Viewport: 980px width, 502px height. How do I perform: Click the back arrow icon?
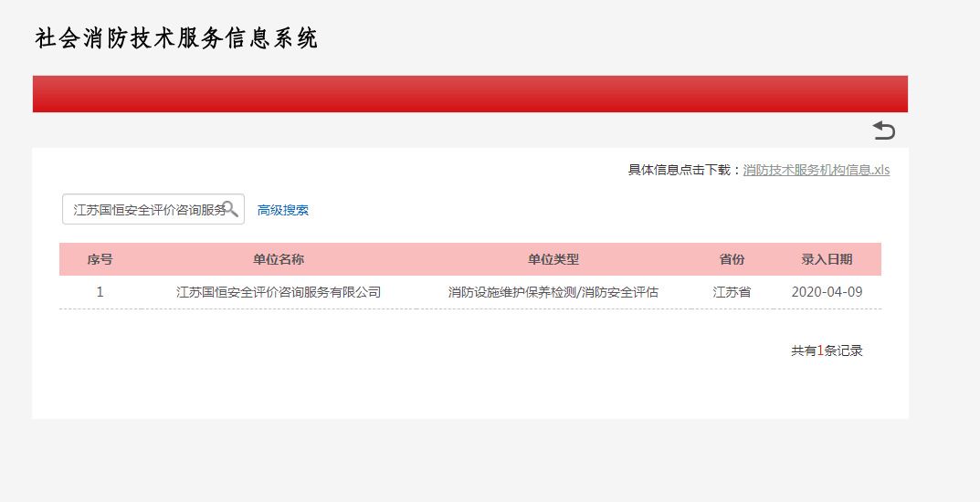[x=883, y=131]
